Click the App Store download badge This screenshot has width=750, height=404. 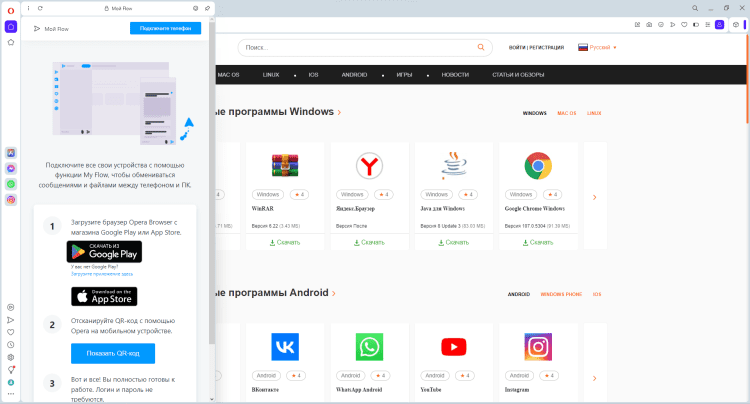point(104,296)
